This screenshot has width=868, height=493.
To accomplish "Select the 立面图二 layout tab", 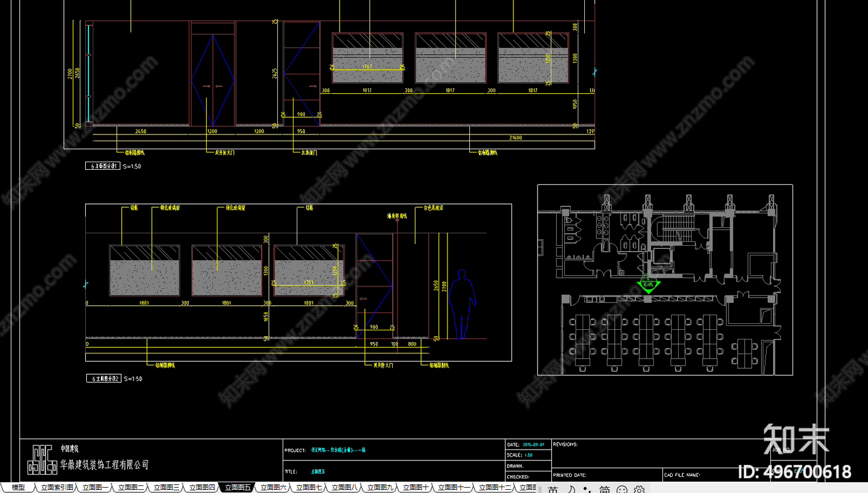I will tap(131, 488).
